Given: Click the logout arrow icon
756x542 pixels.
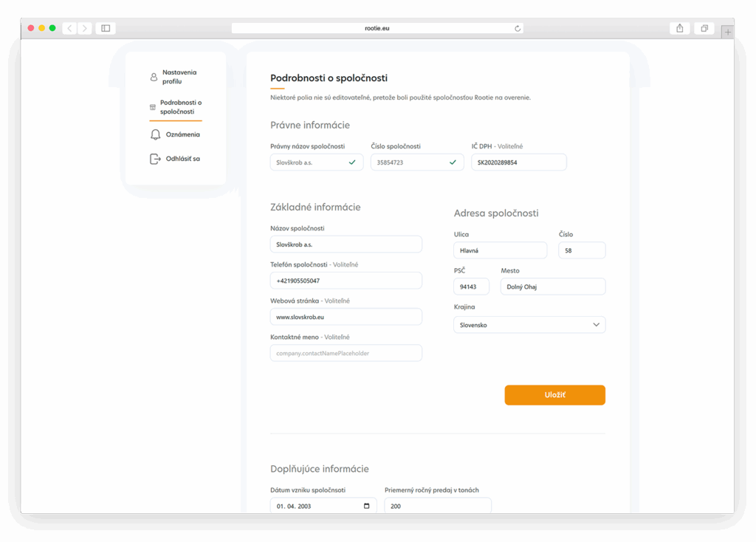Looking at the screenshot, I should tap(155, 159).
